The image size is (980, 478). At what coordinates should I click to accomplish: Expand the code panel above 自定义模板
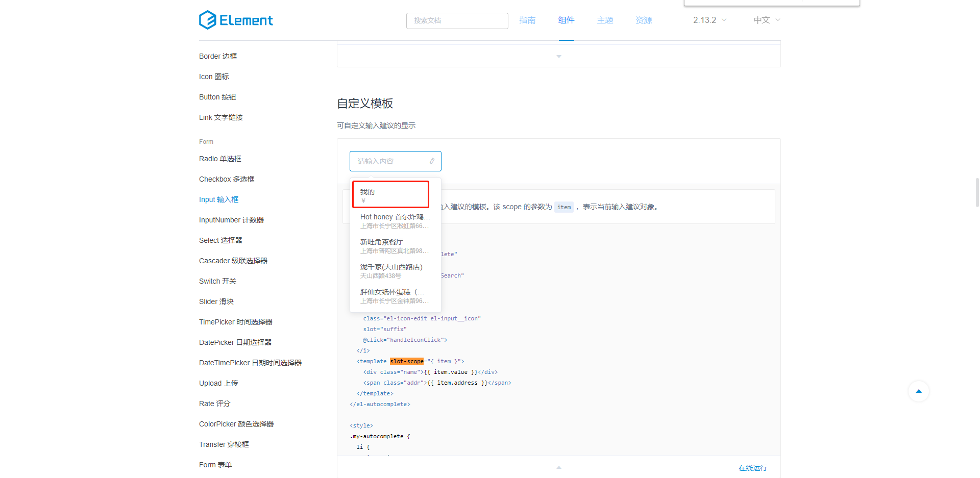click(559, 56)
